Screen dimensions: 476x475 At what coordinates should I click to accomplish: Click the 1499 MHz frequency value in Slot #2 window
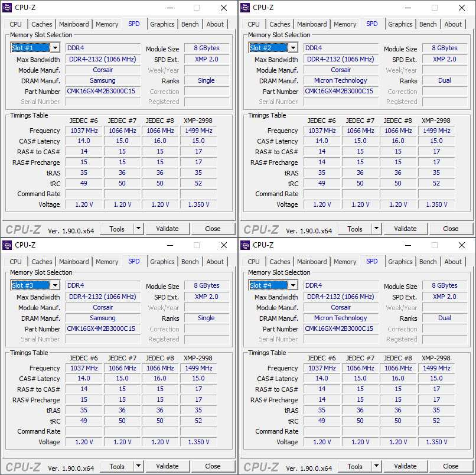436,131
